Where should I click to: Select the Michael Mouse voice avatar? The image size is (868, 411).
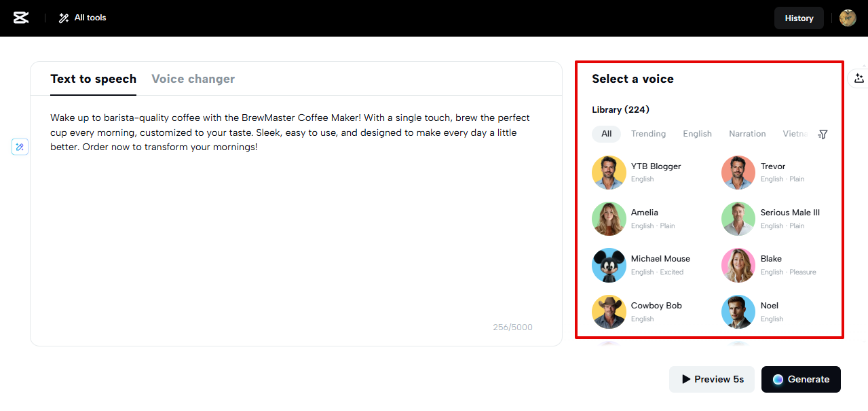click(x=609, y=265)
